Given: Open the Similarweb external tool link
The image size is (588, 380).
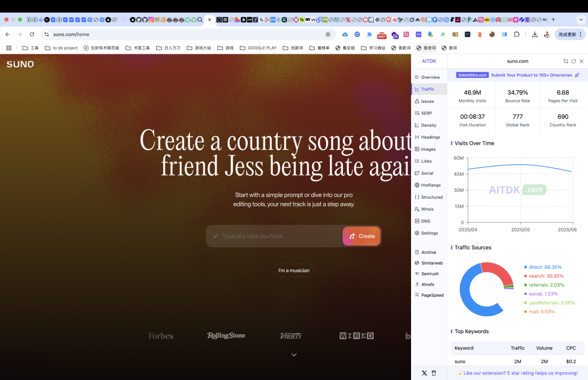Looking at the screenshot, I should pos(428,263).
